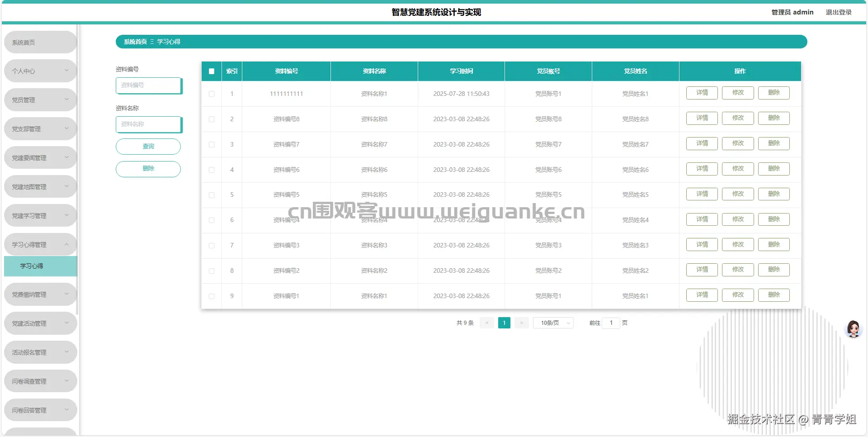This screenshot has height=437, width=868.
Task: Check the checkbox for row 4
Action: pos(212,170)
